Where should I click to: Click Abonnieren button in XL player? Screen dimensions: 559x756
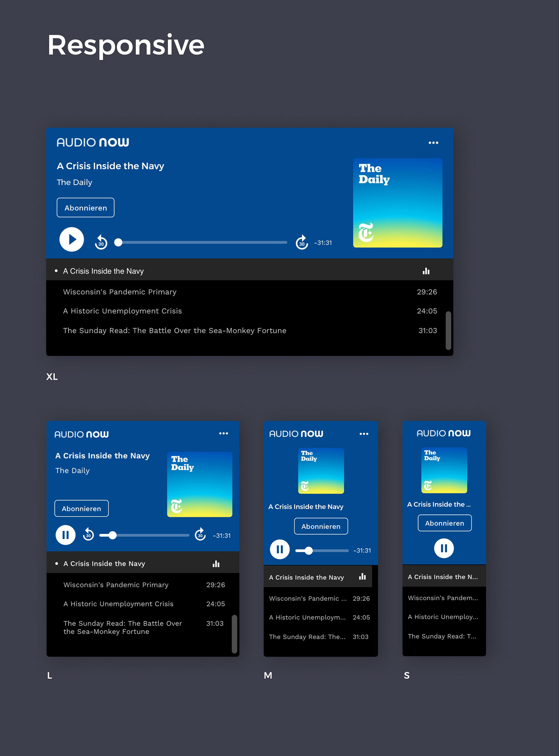click(x=85, y=207)
